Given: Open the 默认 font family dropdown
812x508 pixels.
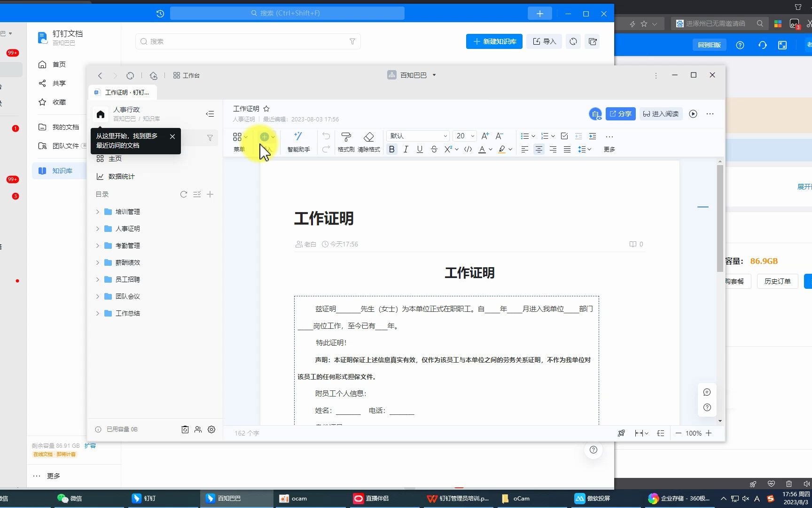Looking at the screenshot, I should 418,136.
